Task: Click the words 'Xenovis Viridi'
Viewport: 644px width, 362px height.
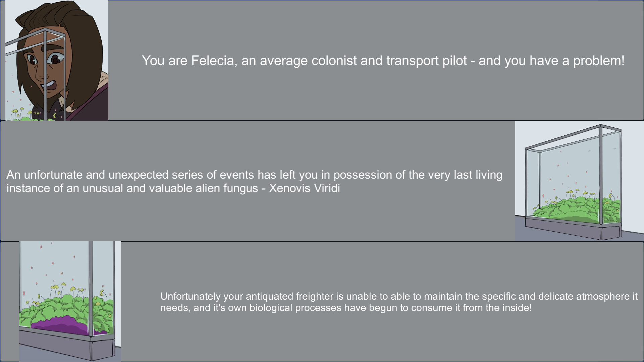Action: 304,188
